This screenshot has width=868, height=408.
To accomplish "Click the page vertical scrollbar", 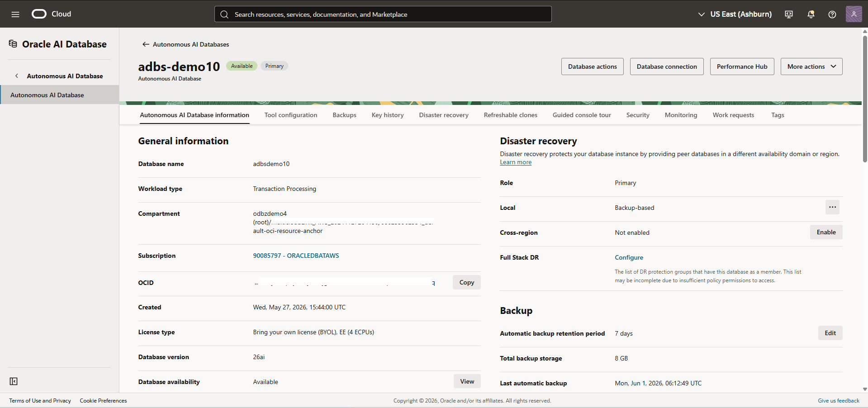I will point(865,99).
